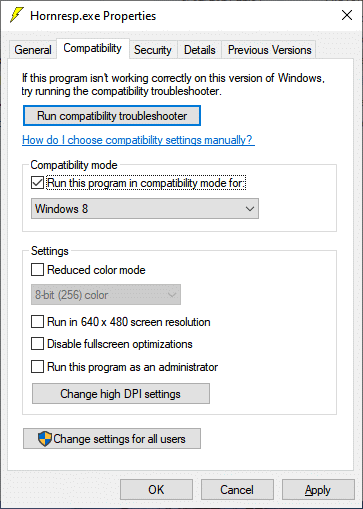
Task: Select the Previous Versions tab
Action: point(269,50)
